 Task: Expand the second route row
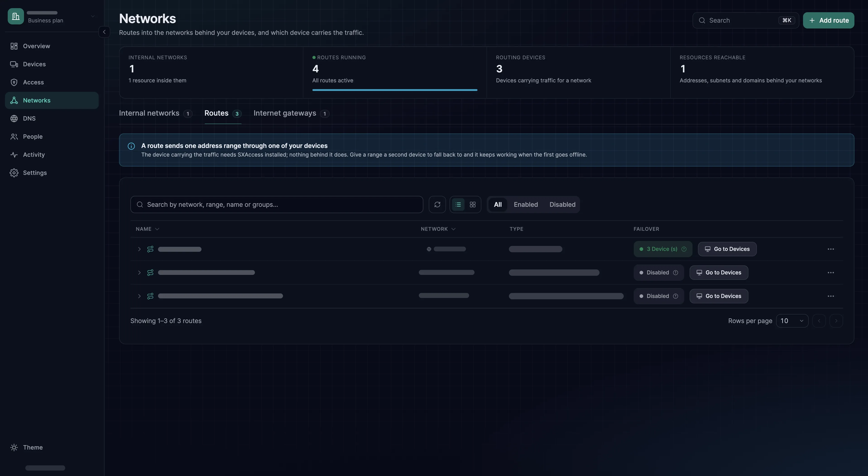(139, 273)
